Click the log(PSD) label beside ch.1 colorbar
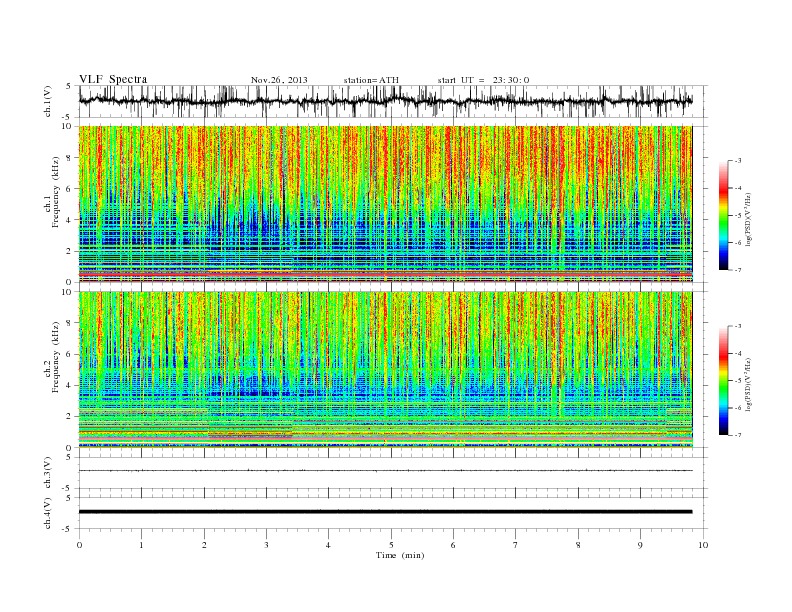This screenshot has height=612, width=792. [x=748, y=220]
